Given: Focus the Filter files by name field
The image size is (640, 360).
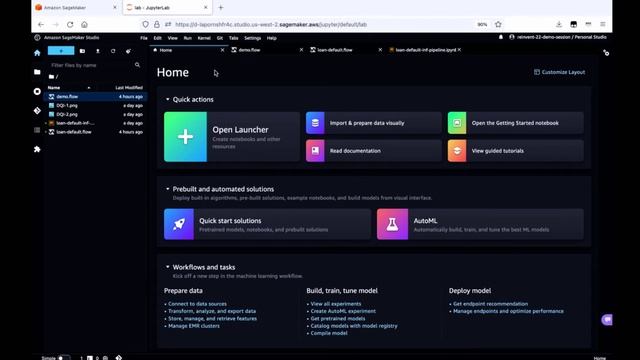Looking at the screenshot, I should [92, 65].
